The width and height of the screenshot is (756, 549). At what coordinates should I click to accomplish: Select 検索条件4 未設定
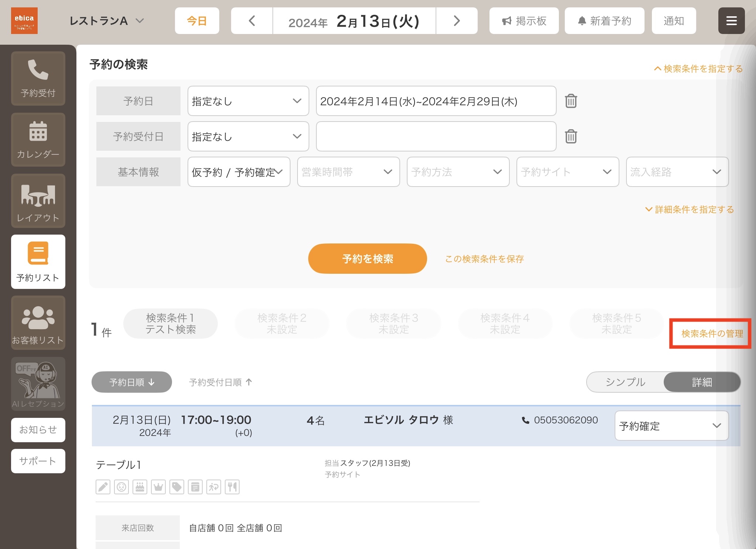[x=505, y=324]
